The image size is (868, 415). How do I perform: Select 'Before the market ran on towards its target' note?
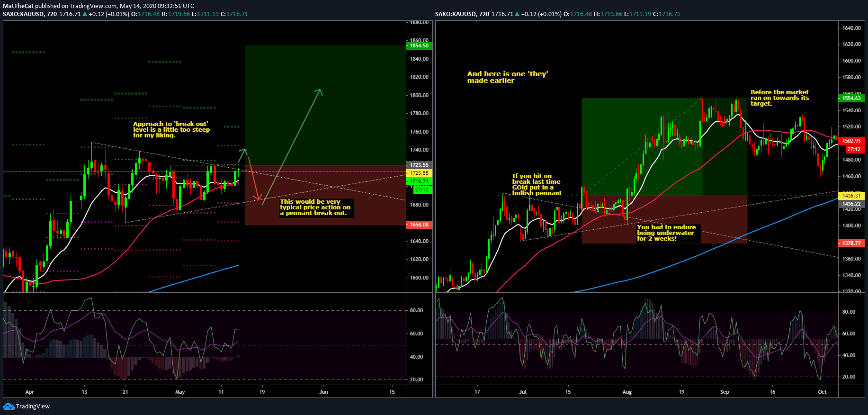(779, 98)
